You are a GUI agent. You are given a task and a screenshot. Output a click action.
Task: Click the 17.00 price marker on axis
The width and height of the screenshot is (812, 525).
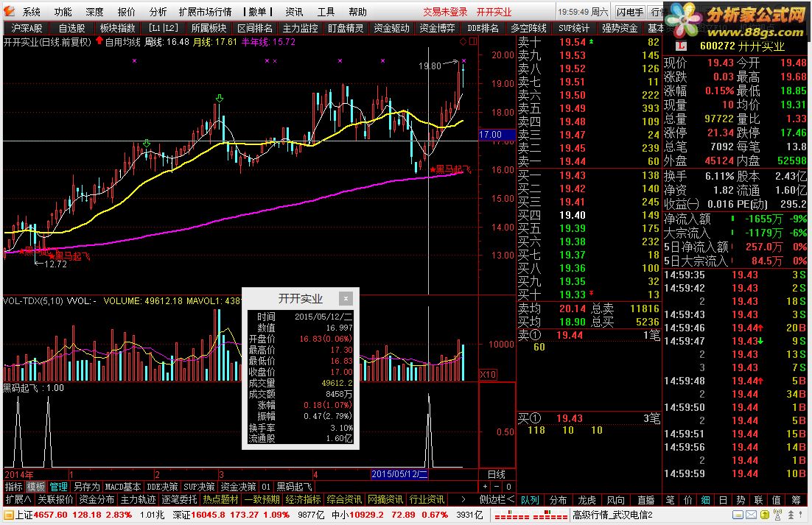pos(496,135)
